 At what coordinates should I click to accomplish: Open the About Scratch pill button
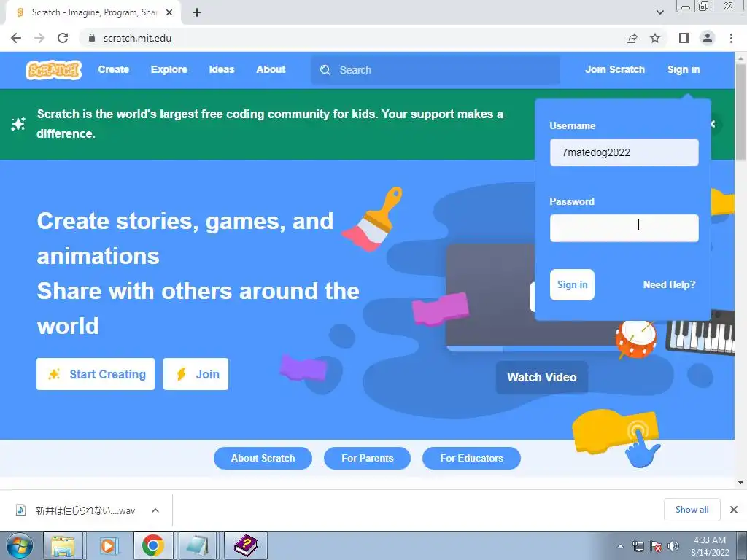click(263, 458)
